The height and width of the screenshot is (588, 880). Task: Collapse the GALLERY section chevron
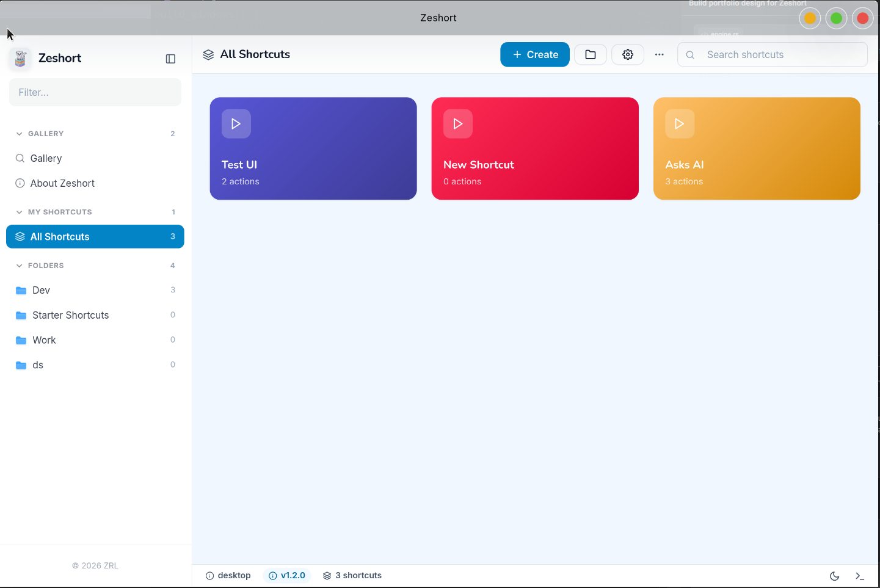[x=20, y=134]
